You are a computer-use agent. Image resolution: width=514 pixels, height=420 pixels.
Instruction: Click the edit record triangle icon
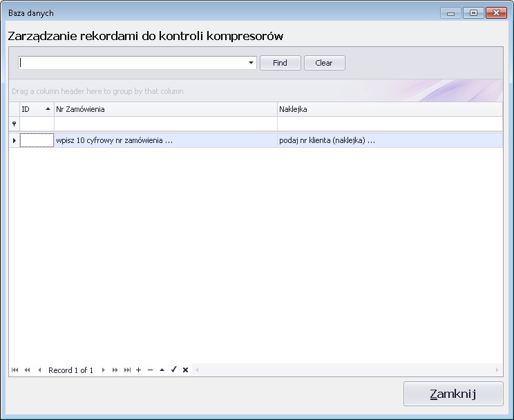point(162,370)
